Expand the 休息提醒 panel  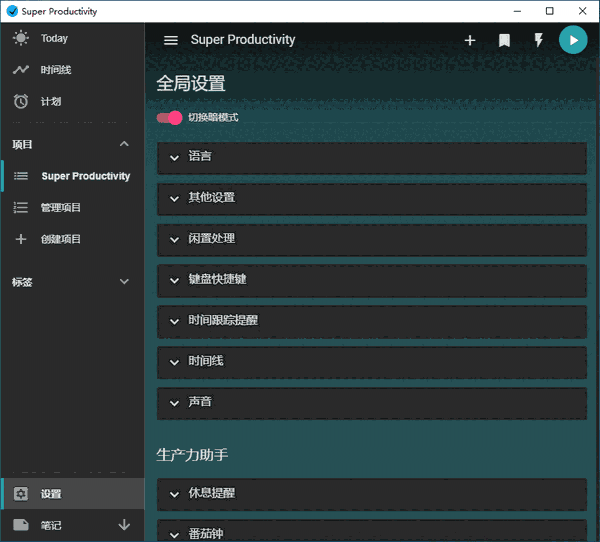pyautogui.click(x=372, y=495)
